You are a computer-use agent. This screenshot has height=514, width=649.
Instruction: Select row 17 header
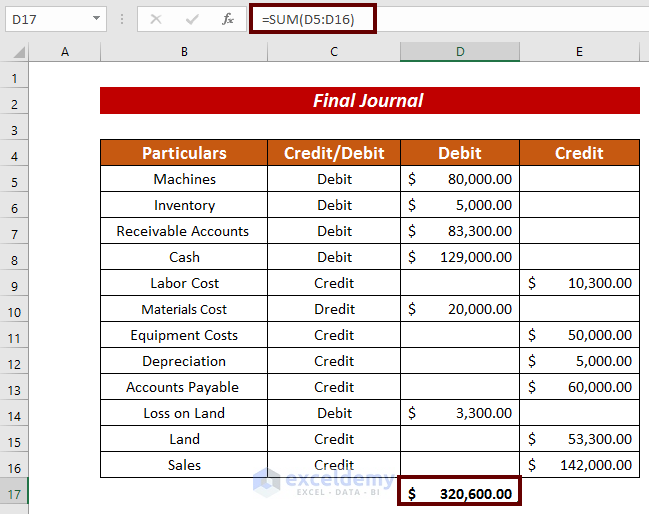click(14, 491)
